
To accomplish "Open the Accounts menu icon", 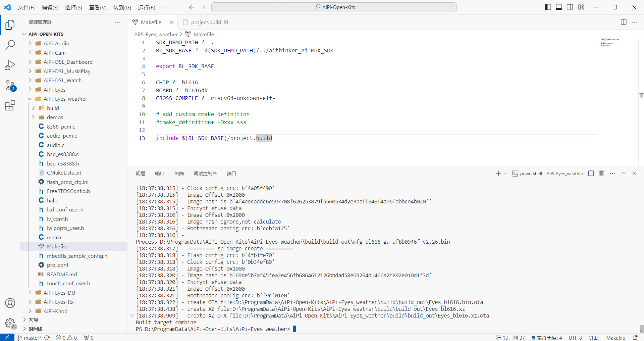I will (10, 303).
